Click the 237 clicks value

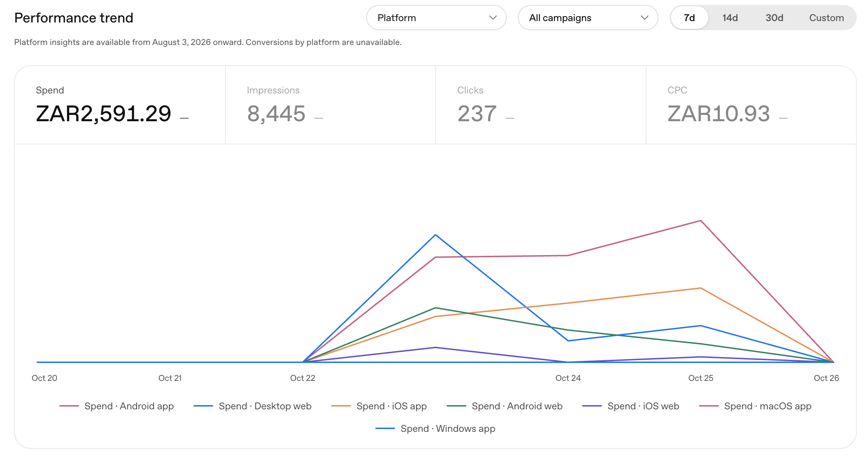pyautogui.click(x=477, y=114)
